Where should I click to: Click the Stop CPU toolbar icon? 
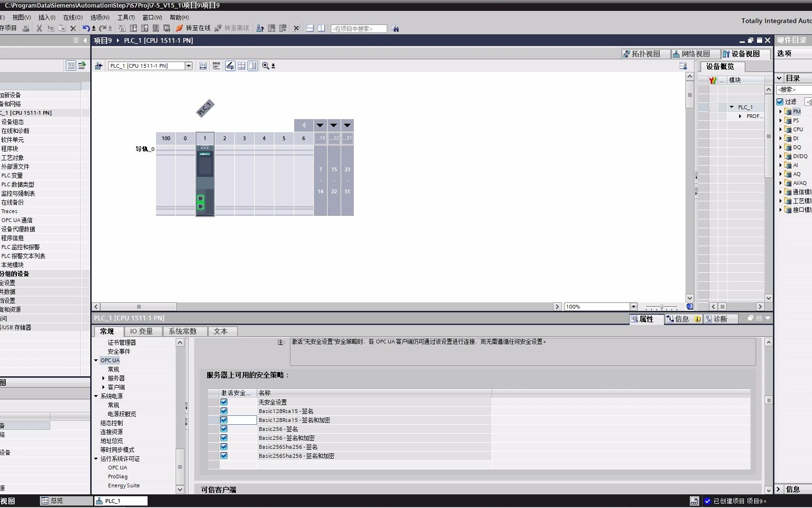coord(283,28)
